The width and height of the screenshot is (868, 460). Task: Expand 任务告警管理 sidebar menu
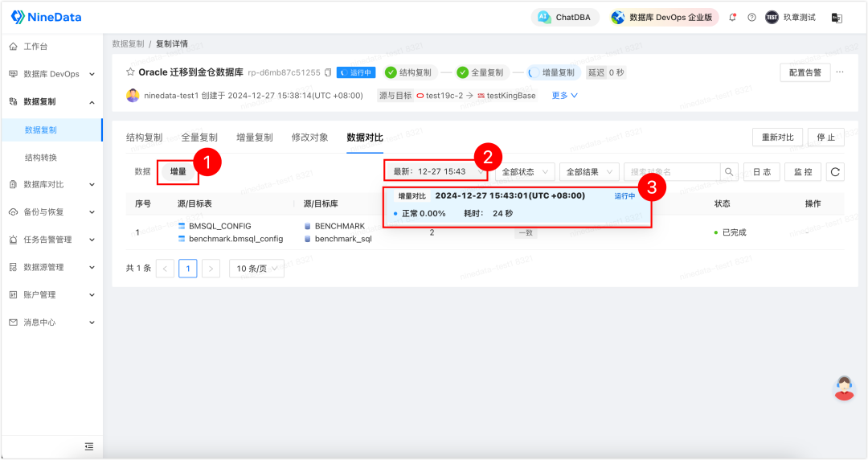click(x=52, y=240)
